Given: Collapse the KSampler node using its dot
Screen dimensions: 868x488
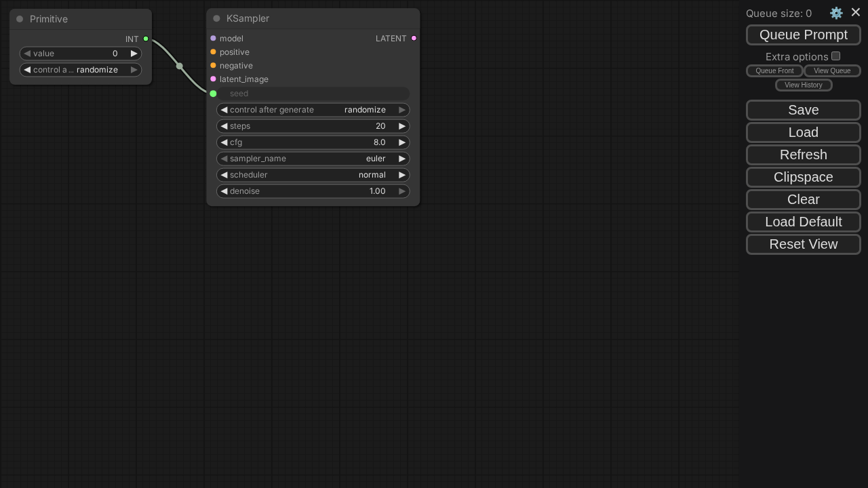Looking at the screenshot, I should tap(216, 18).
